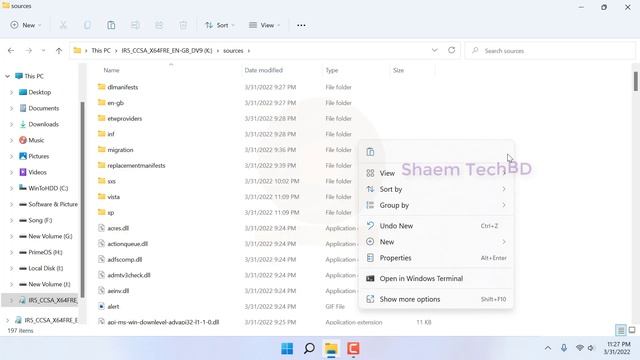Select Pictures in the navigation pane
640x360 pixels.
(x=38, y=156)
